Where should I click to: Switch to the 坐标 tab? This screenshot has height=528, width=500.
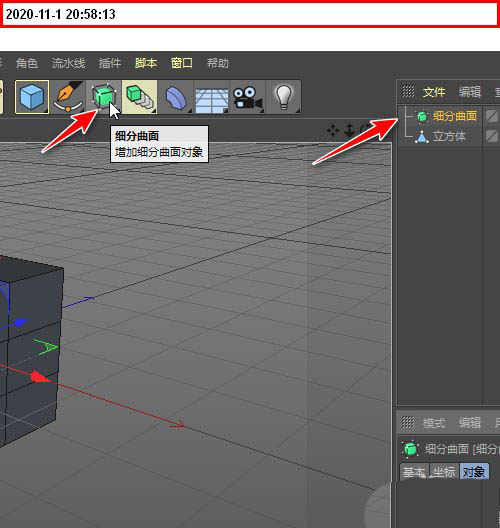[444, 472]
